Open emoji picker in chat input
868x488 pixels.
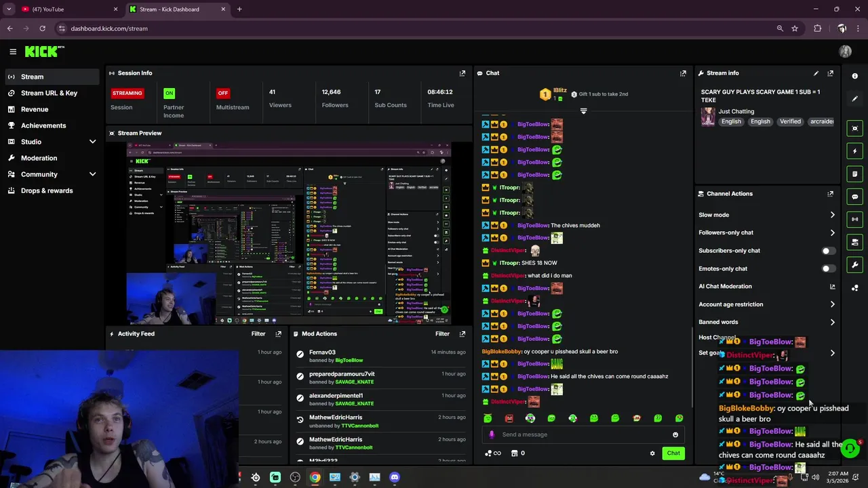(x=675, y=435)
